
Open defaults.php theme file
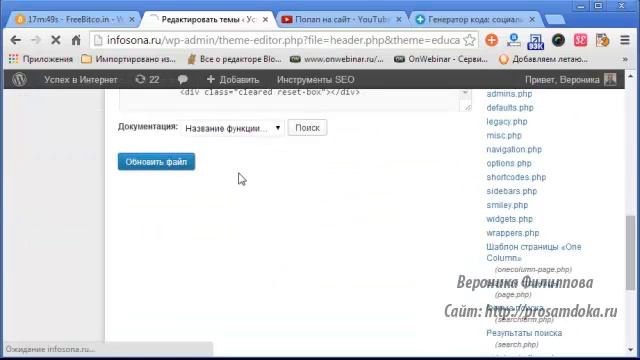pyautogui.click(x=510, y=108)
